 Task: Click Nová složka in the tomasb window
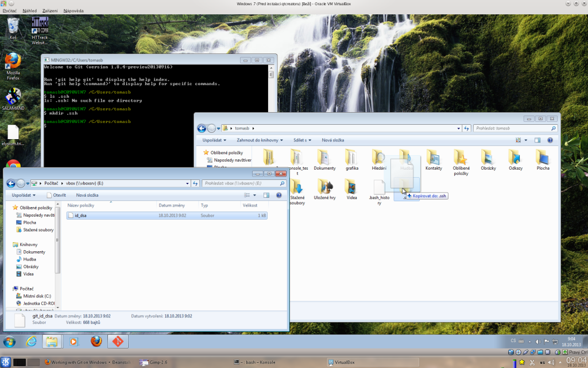332,140
